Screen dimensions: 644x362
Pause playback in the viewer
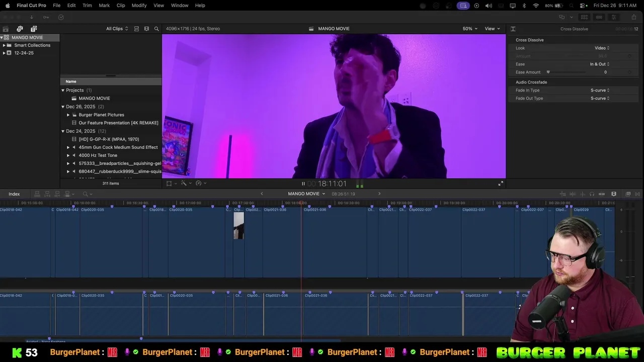click(303, 184)
